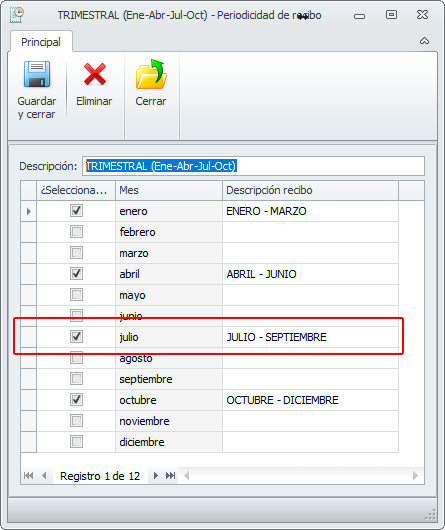Uncheck the enero checkbox

(76, 211)
